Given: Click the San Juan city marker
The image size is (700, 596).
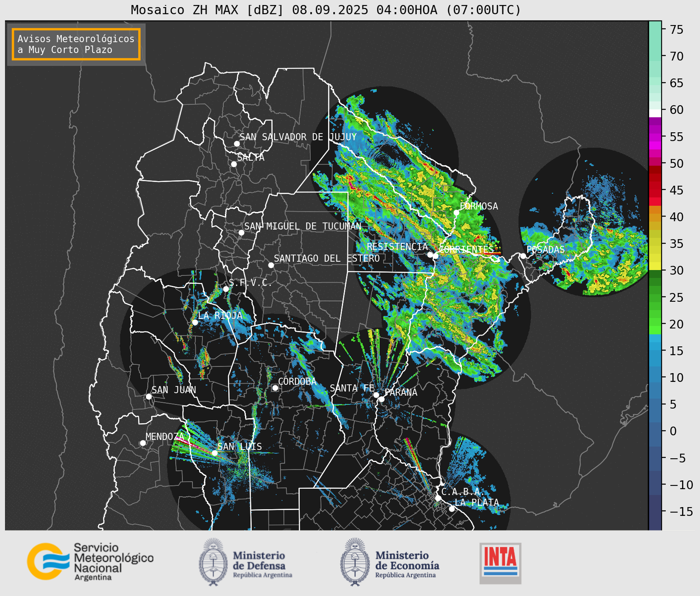Looking at the screenshot, I should (149, 396).
